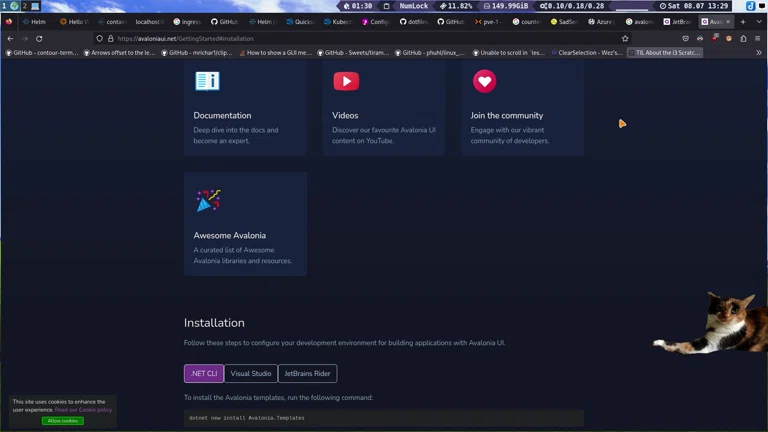Click the browser back arrow
This screenshot has height=432, width=768.
(10, 38)
